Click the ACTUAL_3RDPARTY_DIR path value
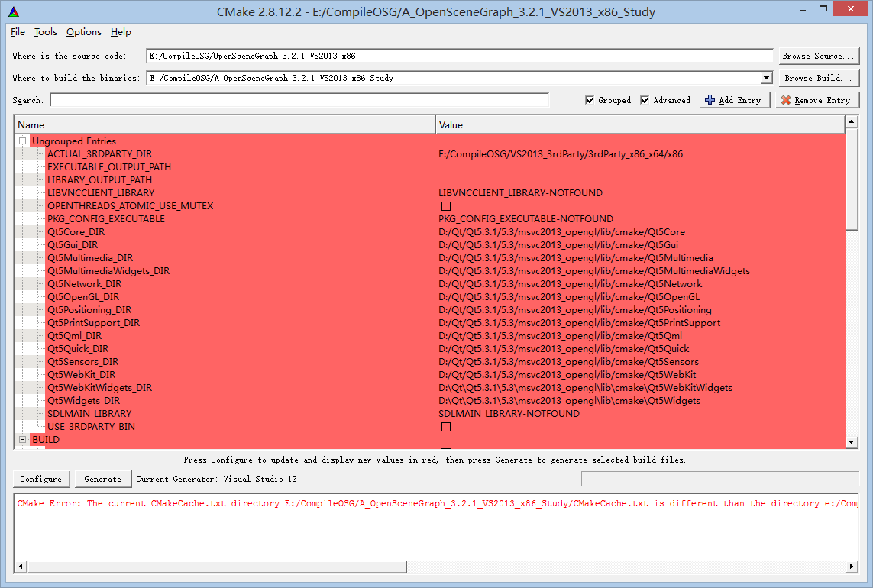Image resolution: width=873 pixels, height=588 pixels. coord(561,154)
